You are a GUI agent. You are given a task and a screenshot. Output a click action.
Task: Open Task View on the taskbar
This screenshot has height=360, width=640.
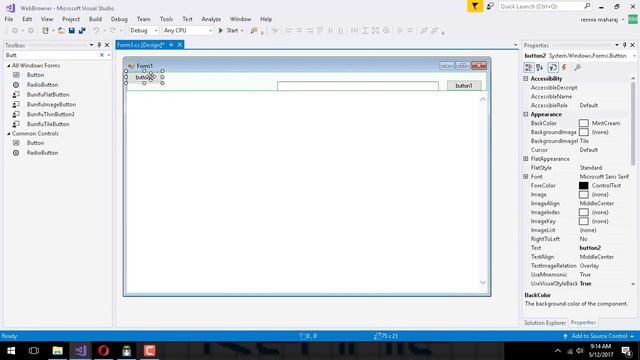click(34, 351)
